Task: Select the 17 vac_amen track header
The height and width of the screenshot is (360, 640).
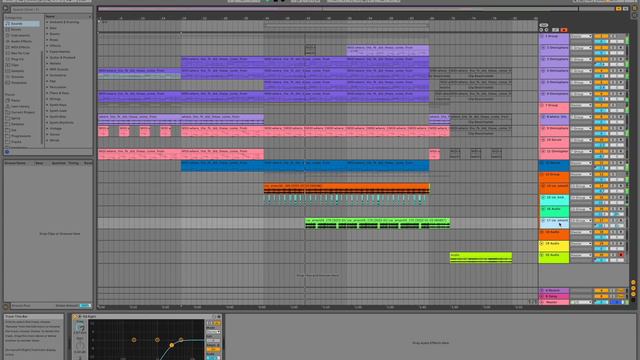Action: point(554,223)
